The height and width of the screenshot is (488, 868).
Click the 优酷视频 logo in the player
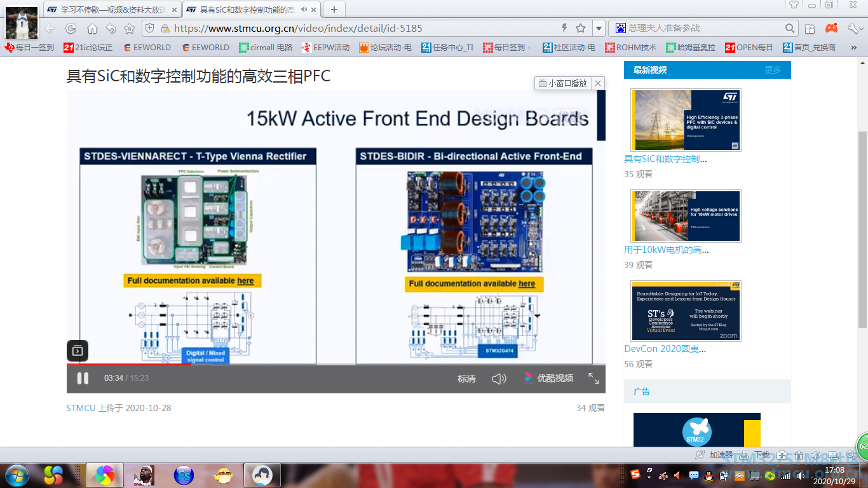tap(548, 379)
